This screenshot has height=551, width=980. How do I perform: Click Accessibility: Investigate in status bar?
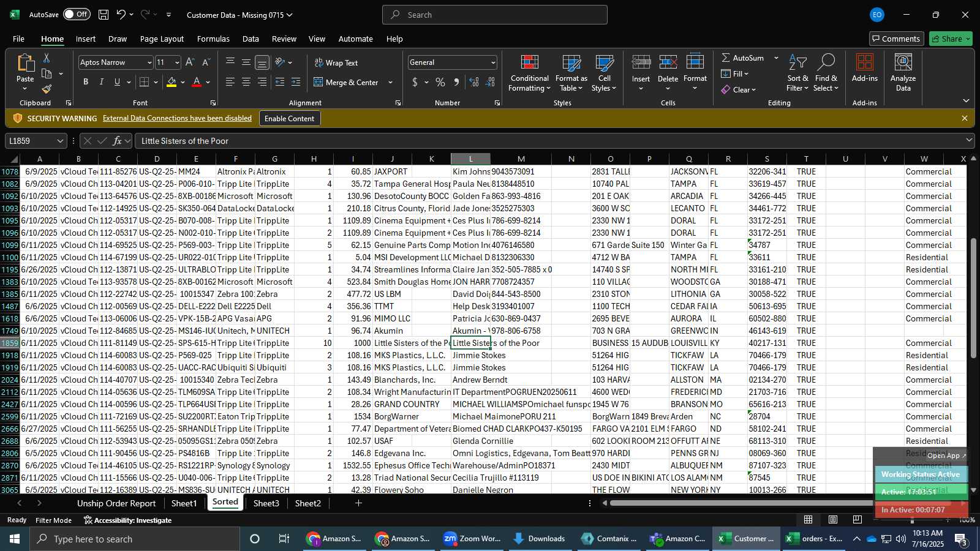point(127,520)
